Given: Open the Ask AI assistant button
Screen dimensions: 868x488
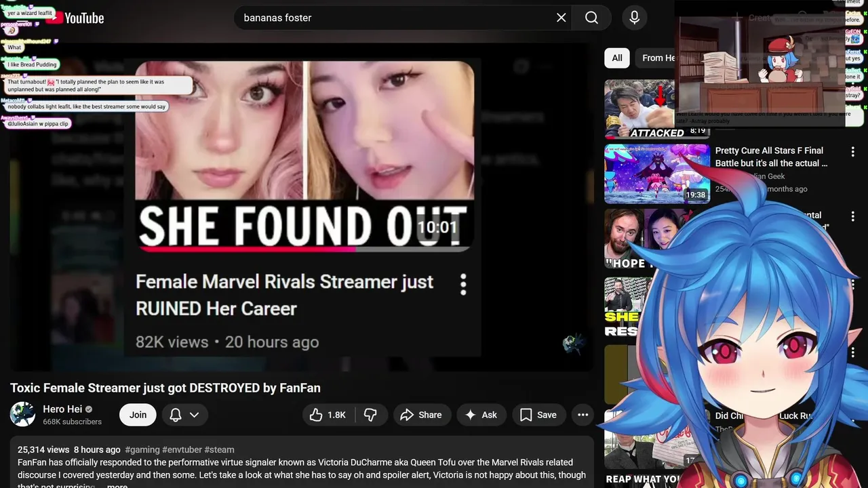Looking at the screenshot, I should (481, 415).
